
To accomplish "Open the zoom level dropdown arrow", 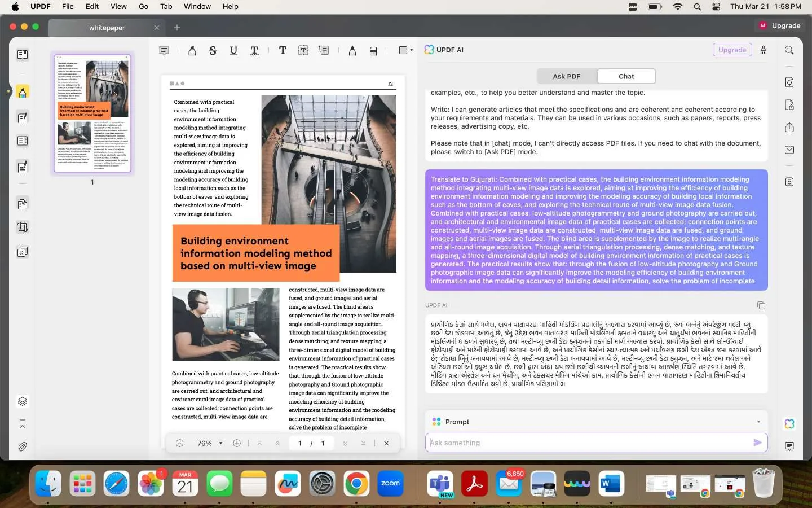I will [x=220, y=443].
